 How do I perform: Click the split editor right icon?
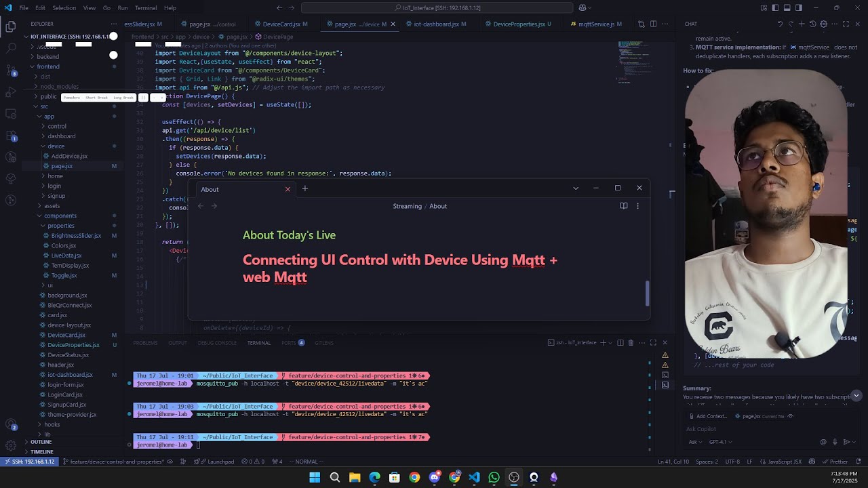click(x=653, y=24)
